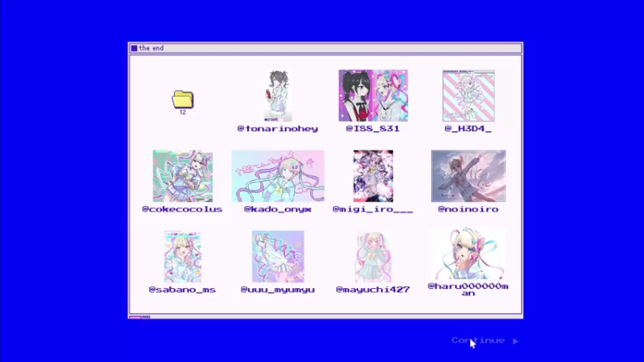Open the @cokecocolus artwork thumbnail
This screenshot has width=644, height=362.
(183, 176)
